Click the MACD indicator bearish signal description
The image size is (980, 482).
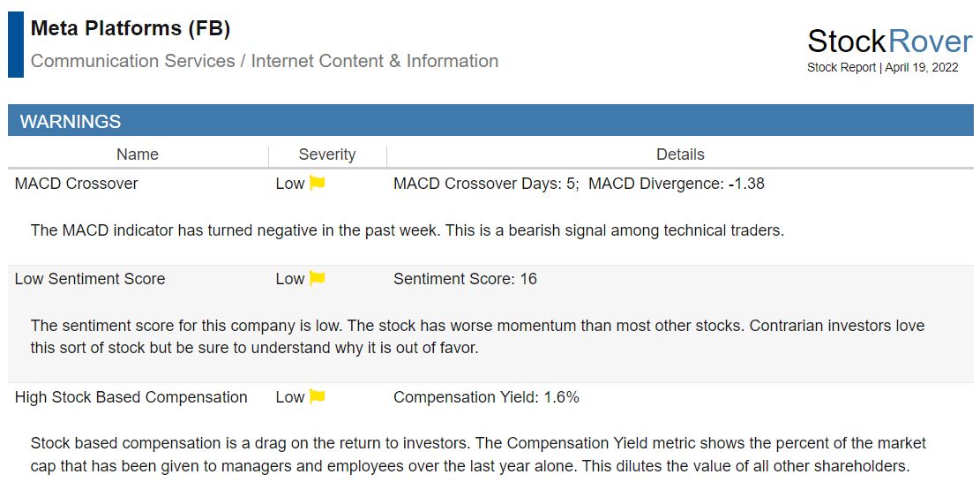[407, 230]
